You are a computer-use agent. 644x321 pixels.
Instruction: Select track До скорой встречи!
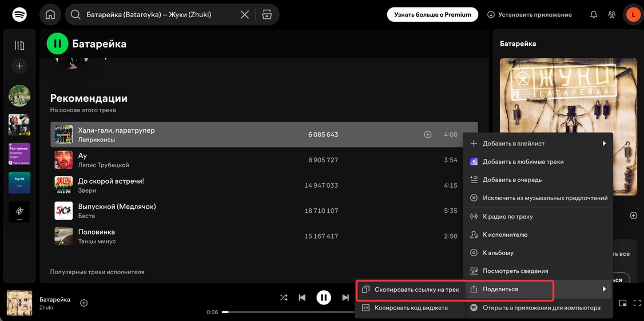click(111, 181)
